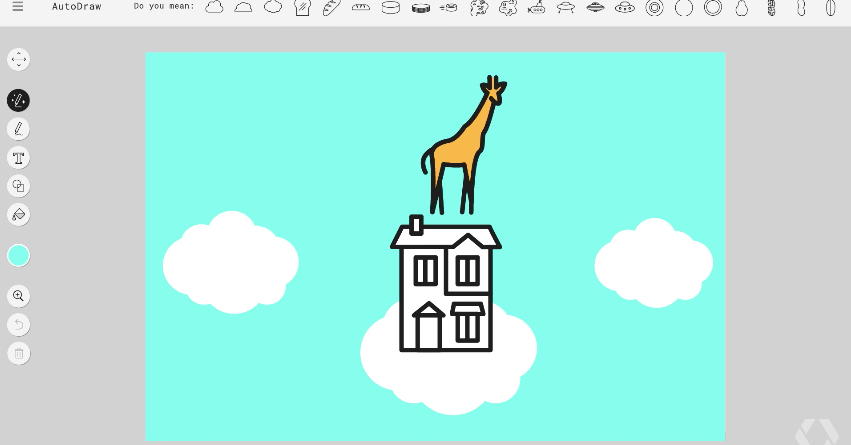
Task: Pick the double ring suggestion
Action: 713,8
